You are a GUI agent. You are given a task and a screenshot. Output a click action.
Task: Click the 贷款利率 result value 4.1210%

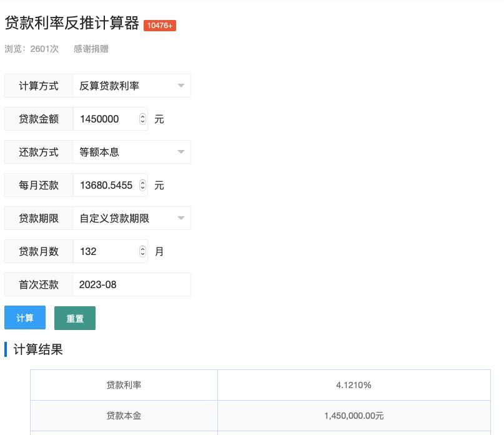tap(354, 385)
